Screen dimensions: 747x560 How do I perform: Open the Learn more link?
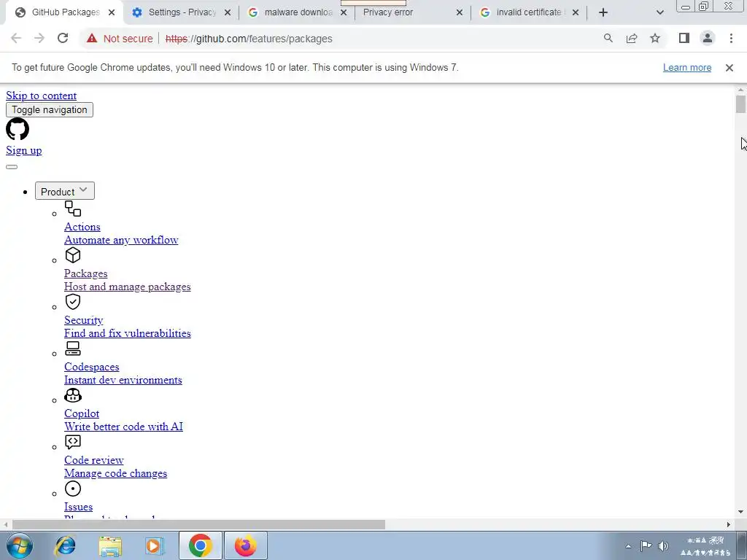pos(687,68)
